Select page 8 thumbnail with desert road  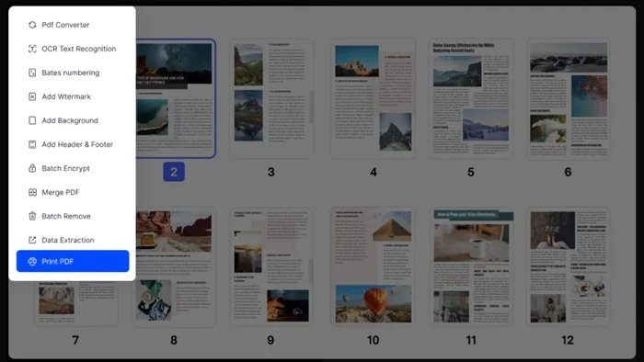174,266
